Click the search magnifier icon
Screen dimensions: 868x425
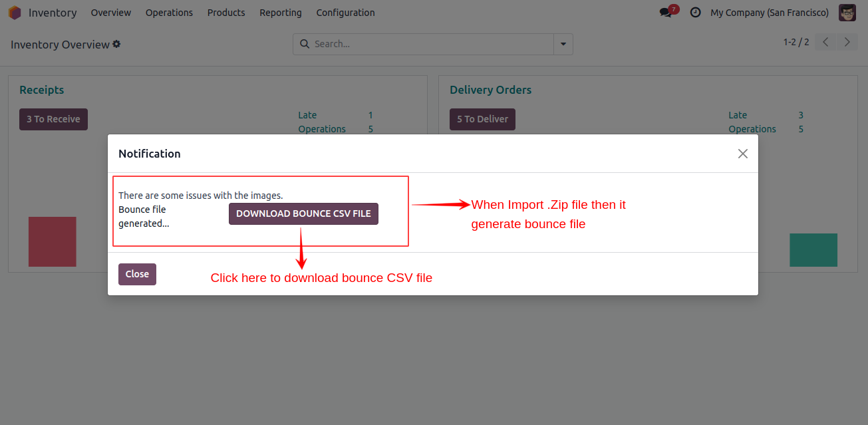(x=305, y=44)
